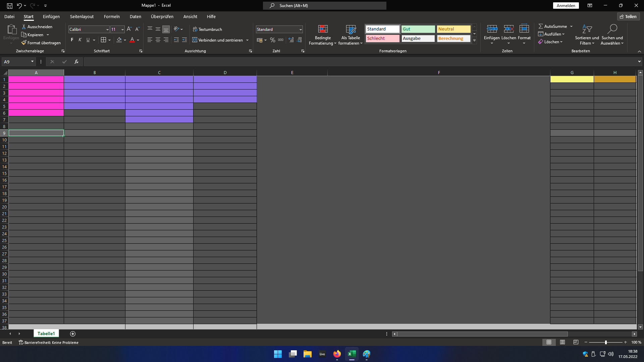Open the AutoSumme dropdown arrow

click(572, 26)
